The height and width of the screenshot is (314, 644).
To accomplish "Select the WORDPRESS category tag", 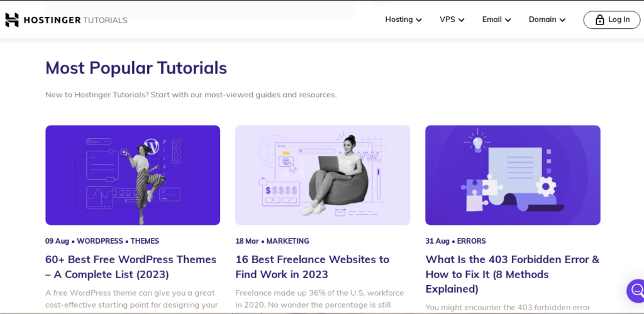I will 99,241.
